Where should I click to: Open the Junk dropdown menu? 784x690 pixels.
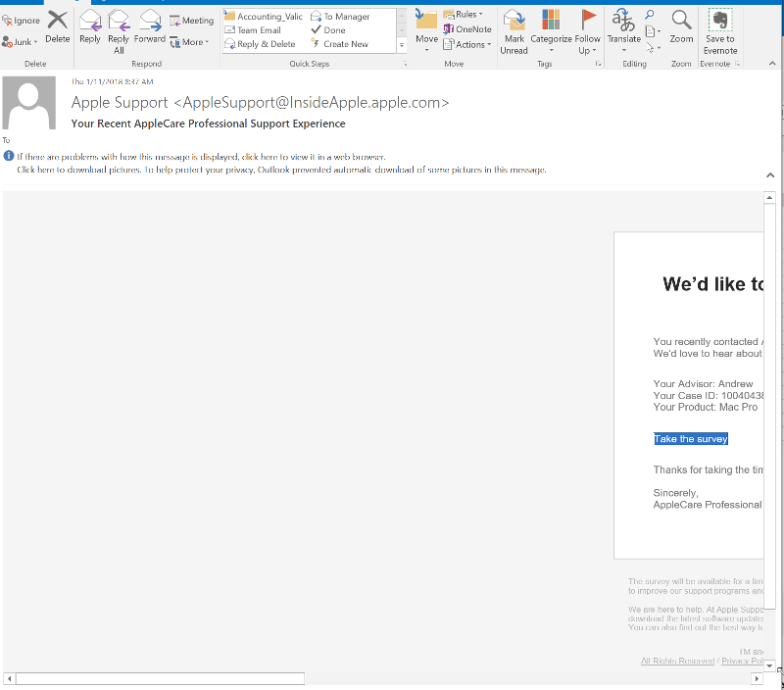(20, 42)
